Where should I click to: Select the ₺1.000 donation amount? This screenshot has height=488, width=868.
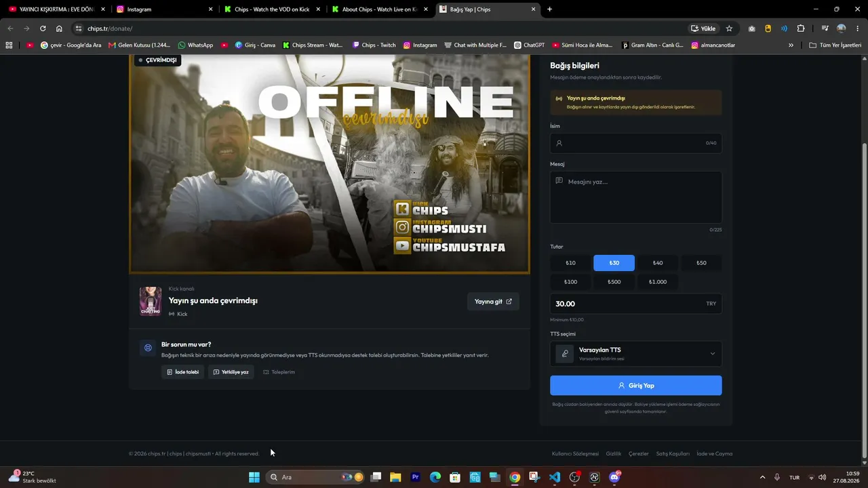pos(658,282)
